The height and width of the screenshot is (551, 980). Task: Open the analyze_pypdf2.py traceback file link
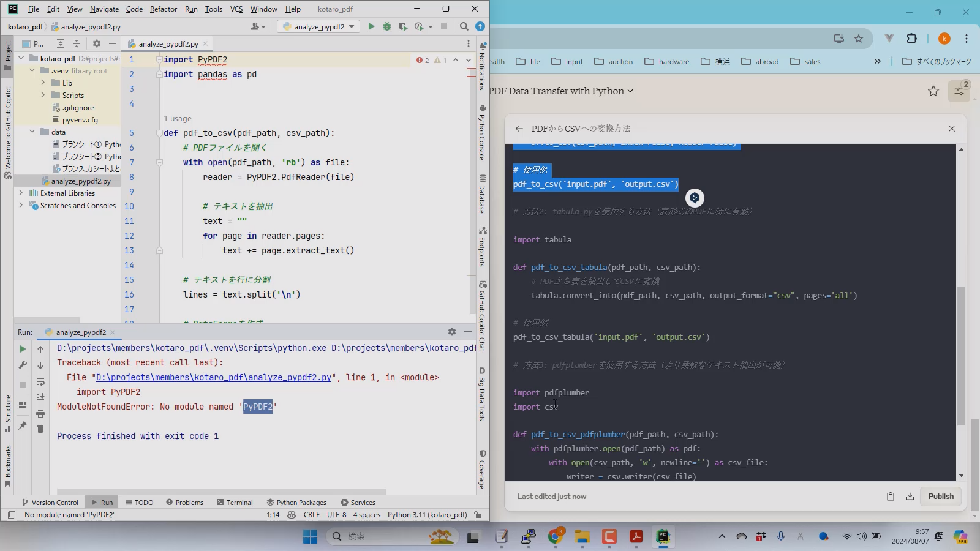click(x=213, y=378)
